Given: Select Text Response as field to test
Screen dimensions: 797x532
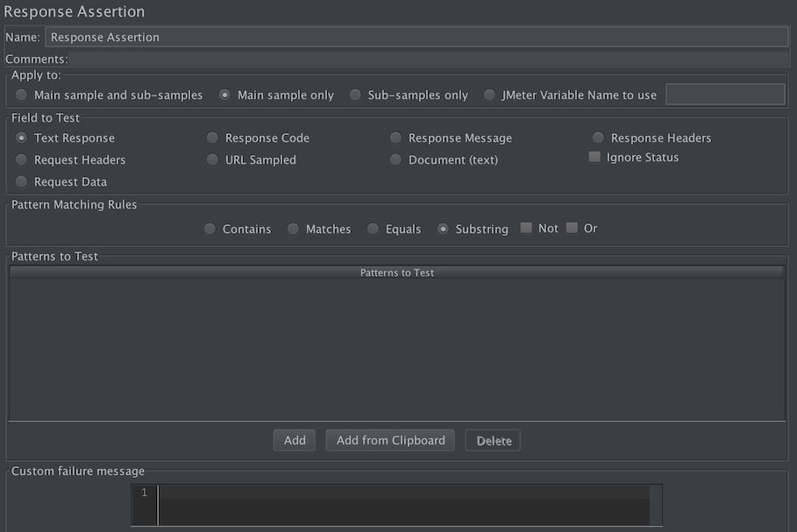Looking at the screenshot, I should [21, 138].
